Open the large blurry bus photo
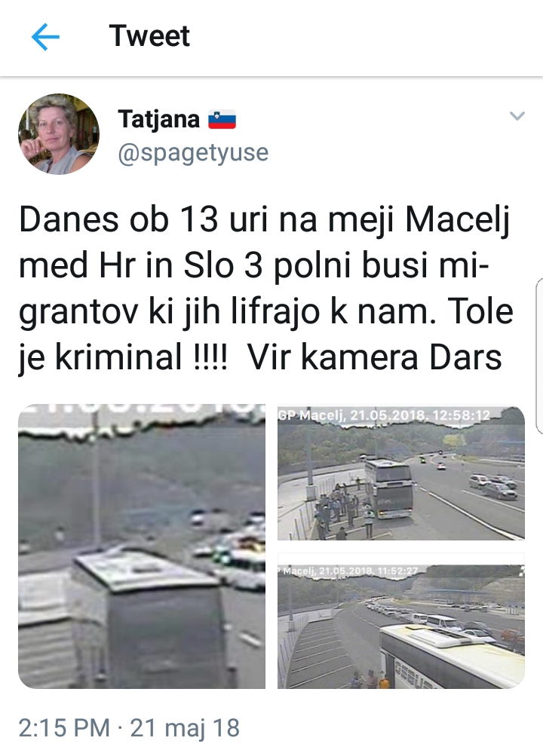This screenshot has width=543, height=756. tap(142, 546)
